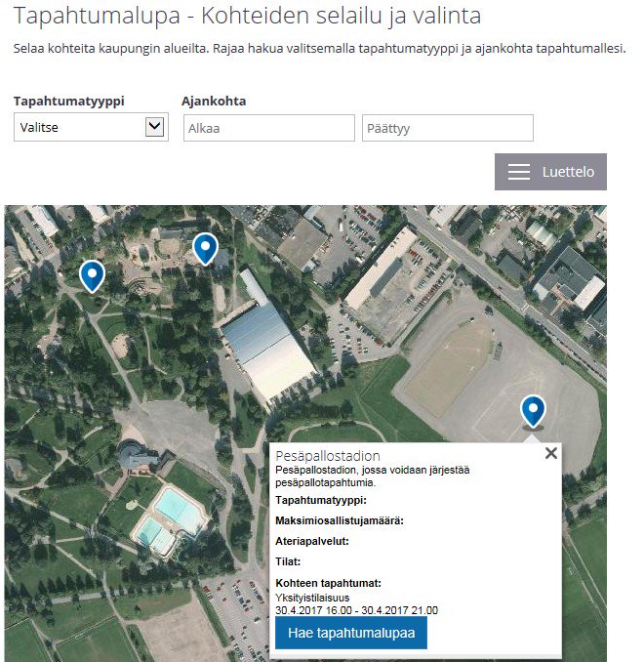Viewport: 644px width, 662px height.
Task: Click the page heading Tapahtumalupa - Kohteiden selailu ja valinta
Action: click(247, 16)
